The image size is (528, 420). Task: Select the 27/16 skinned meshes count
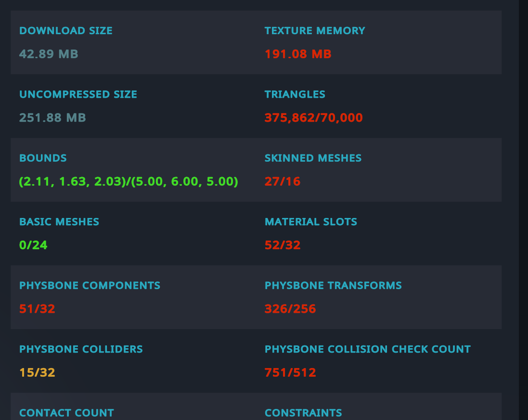(x=283, y=182)
